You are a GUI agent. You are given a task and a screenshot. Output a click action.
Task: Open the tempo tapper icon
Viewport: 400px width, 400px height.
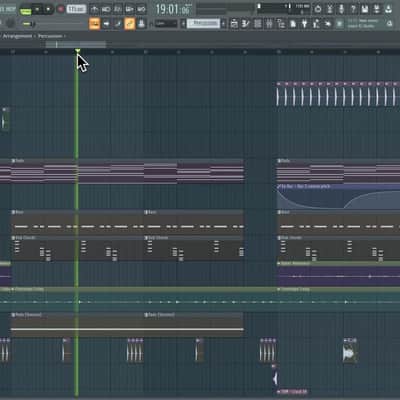click(x=316, y=24)
